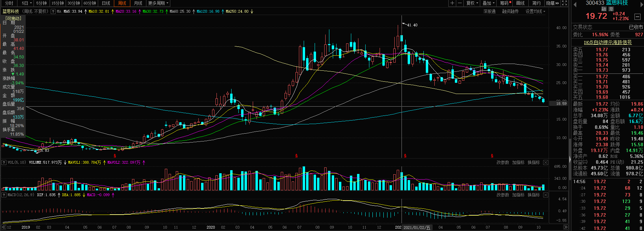Open help icon of the MACD indicator
The image size is (644, 231).
click(4, 195)
